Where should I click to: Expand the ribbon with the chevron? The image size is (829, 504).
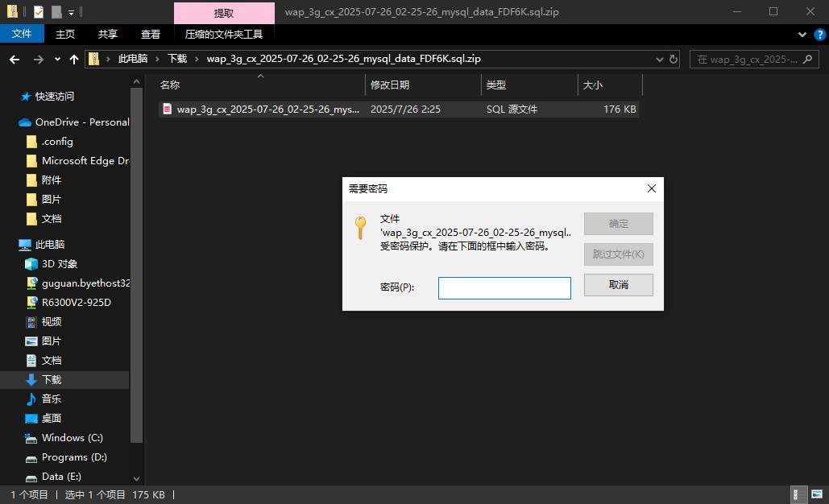pos(802,35)
